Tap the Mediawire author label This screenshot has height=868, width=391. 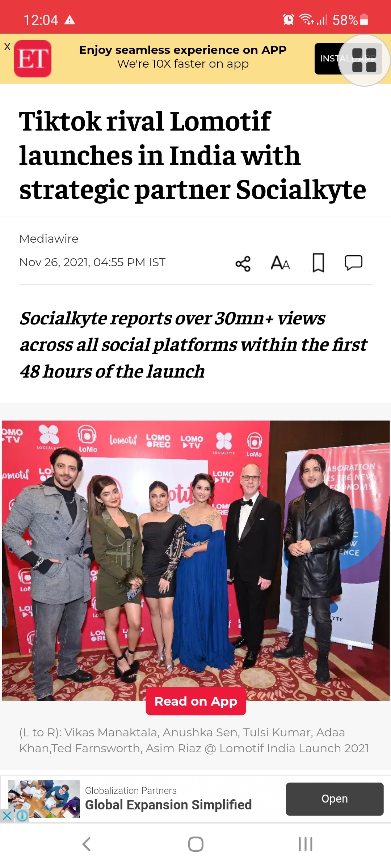[49, 239]
